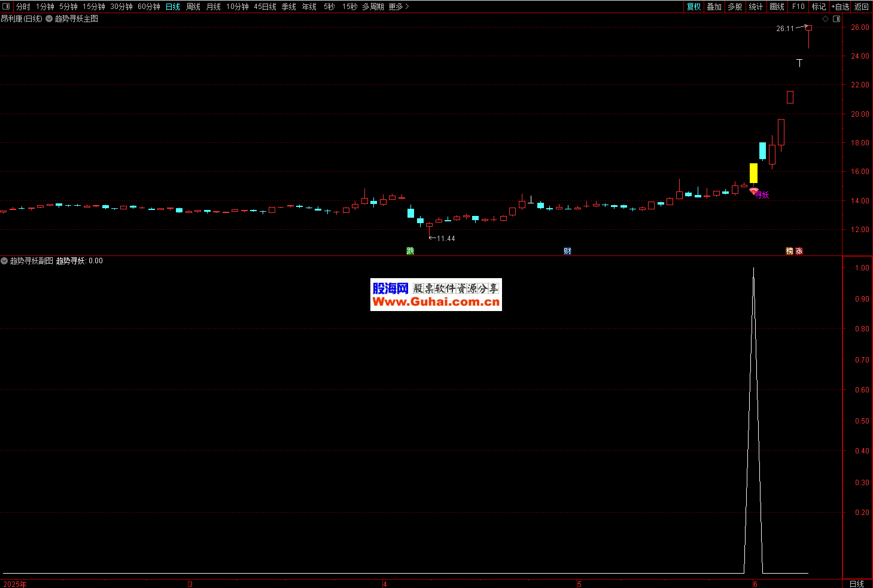The height and width of the screenshot is (588, 873).
Task: Click the 1.00 sub-chart axis label
Action: 862,268
